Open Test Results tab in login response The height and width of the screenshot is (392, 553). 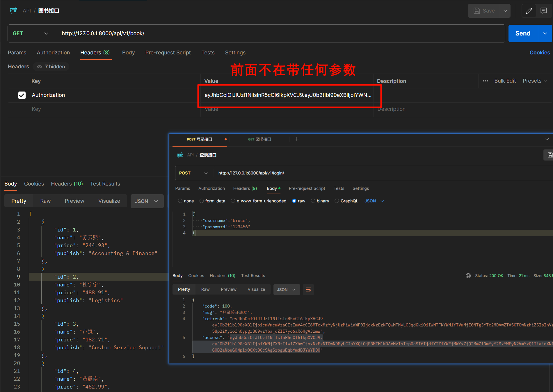point(253,276)
